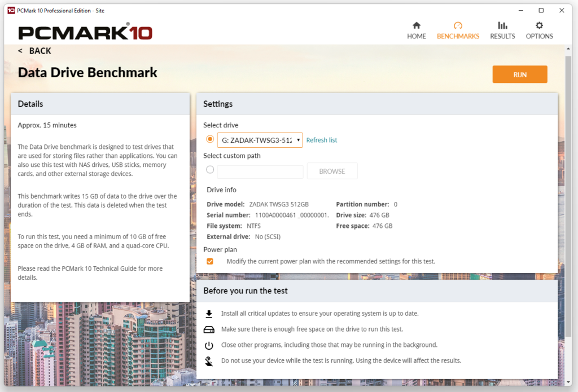Select the drive radio button
The width and height of the screenshot is (578, 392).
click(x=210, y=139)
